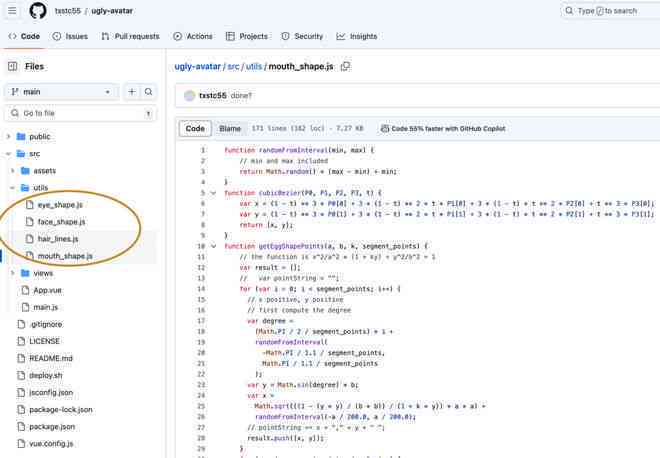Open the ugly-avatar breadcrumb link
This screenshot has height=458, width=660.
pos(197,66)
